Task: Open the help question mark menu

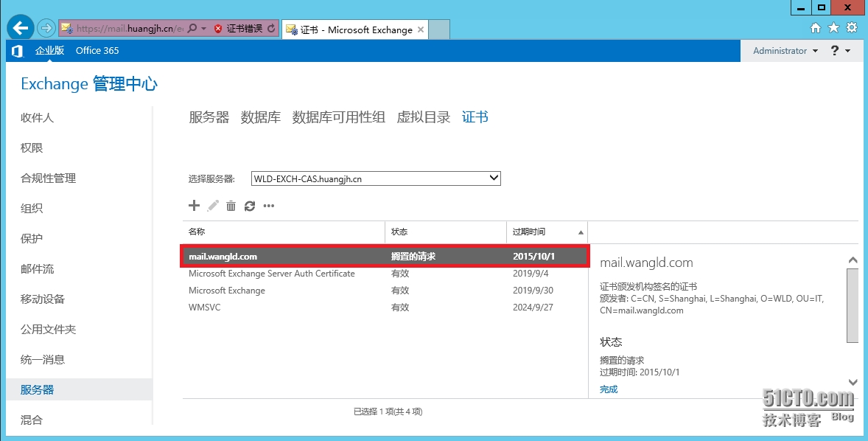Action: (x=840, y=50)
